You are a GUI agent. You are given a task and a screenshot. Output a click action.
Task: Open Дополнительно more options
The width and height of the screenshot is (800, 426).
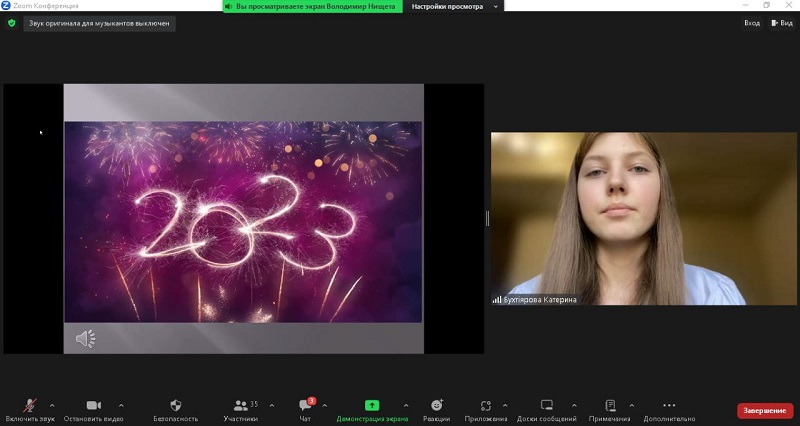click(669, 410)
